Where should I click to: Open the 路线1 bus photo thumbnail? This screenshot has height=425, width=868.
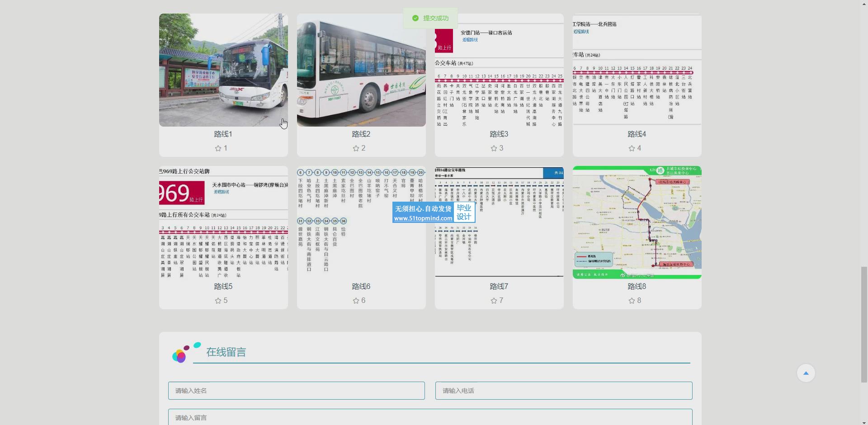coord(223,70)
